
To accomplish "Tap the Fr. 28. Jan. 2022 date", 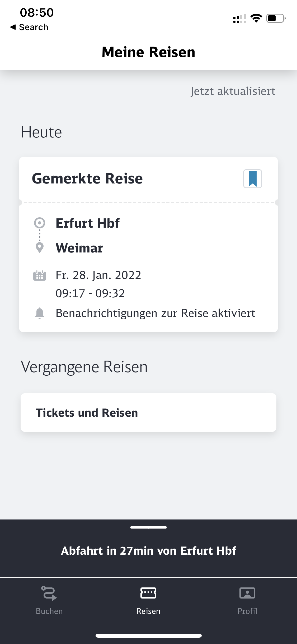I will [98, 275].
